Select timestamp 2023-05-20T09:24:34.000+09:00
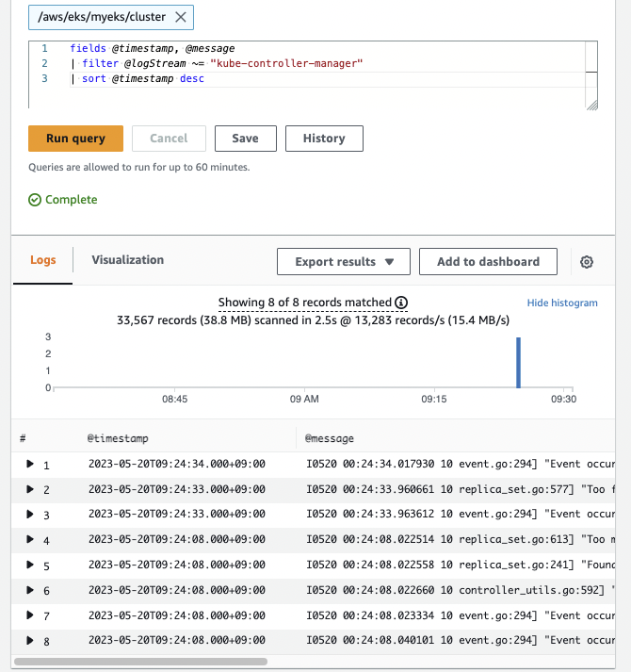This screenshot has height=672, width=631. (x=177, y=464)
